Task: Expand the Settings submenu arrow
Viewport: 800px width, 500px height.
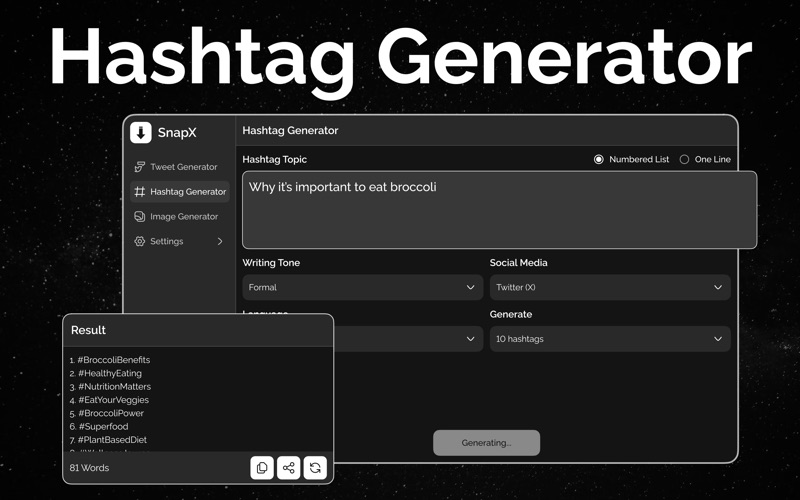Action: point(220,241)
